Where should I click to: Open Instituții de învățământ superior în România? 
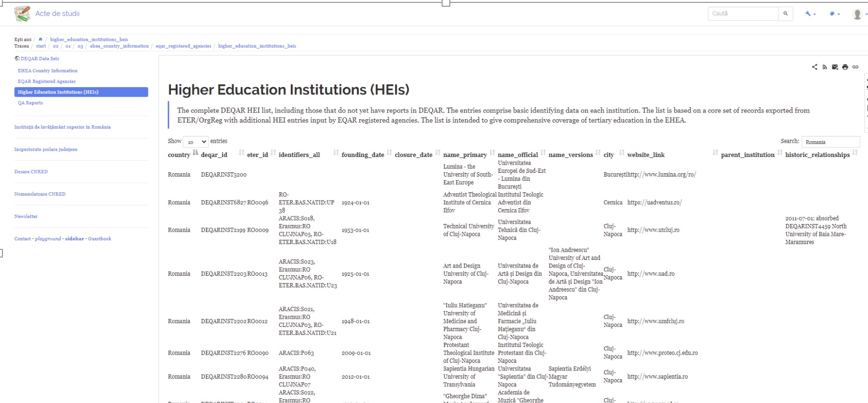[x=62, y=127]
